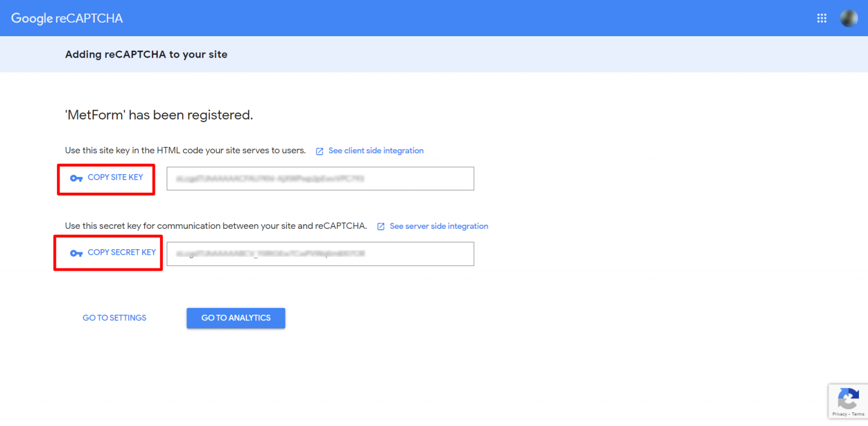Click the GO TO SETTINGS link
868x426 pixels.
(114, 318)
